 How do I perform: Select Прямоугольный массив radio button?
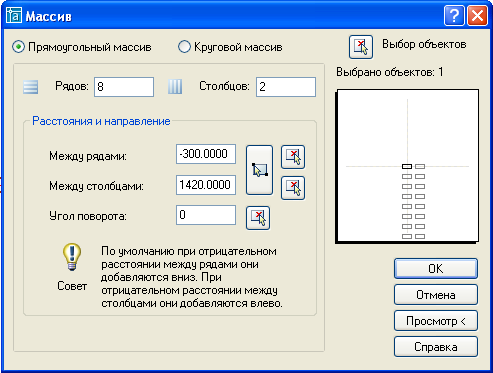pos(18,47)
